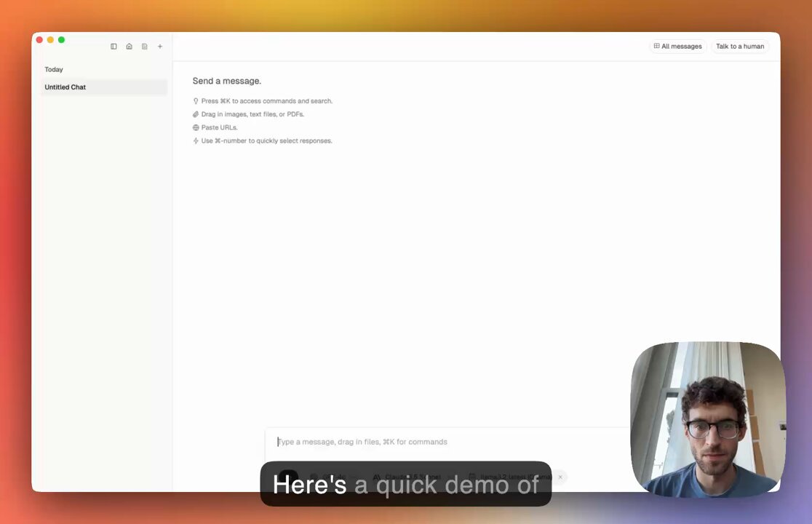The image size is (812, 524).
Task: Go to the home icon
Action: (129, 47)
